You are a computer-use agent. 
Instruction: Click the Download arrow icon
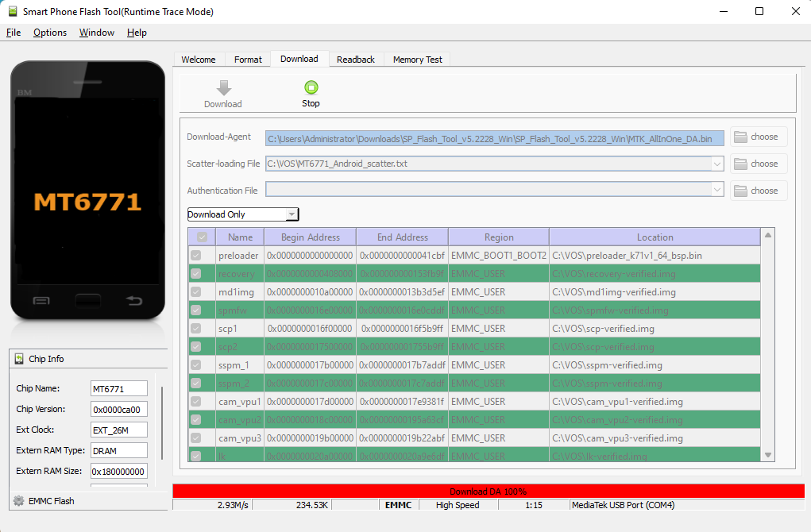pos(223,87)
